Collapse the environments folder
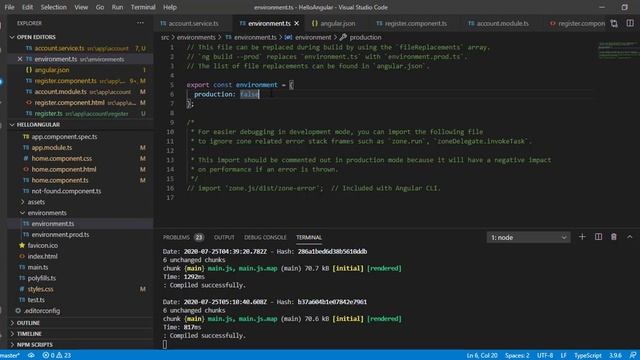The image size is (640, 360). (x=47, y=213)
